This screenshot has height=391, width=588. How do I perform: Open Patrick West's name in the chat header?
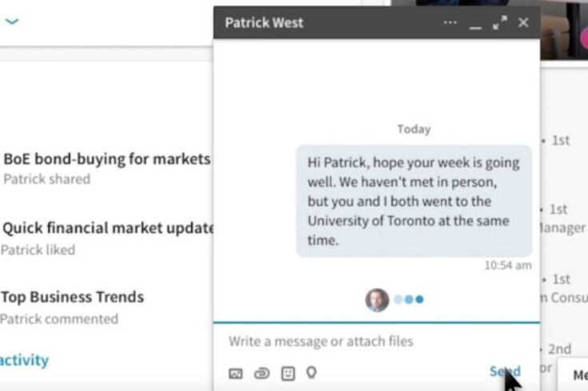[264, 22]
